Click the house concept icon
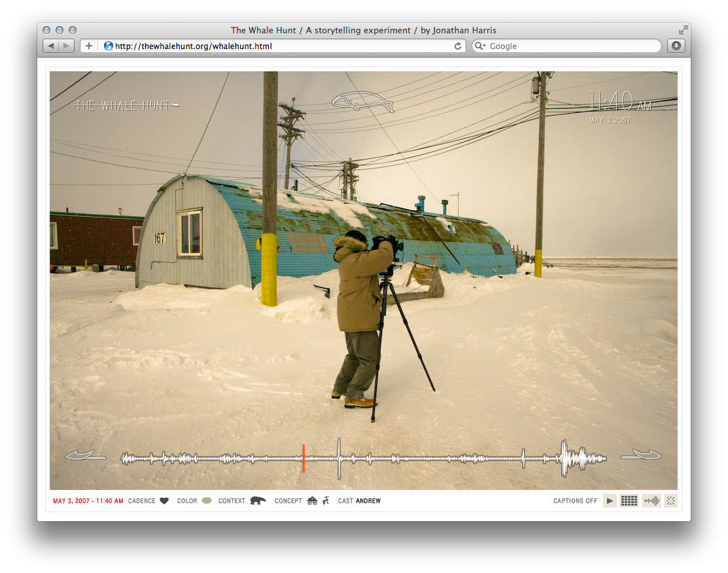The height and width of the screenshot is (573, 728). [312, 501]
